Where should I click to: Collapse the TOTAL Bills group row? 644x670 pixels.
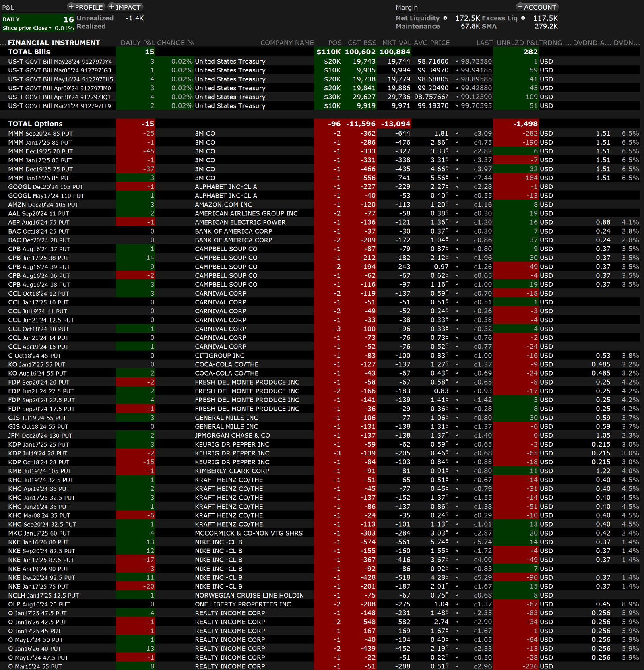pyautogui.click(x=29, y=52)
